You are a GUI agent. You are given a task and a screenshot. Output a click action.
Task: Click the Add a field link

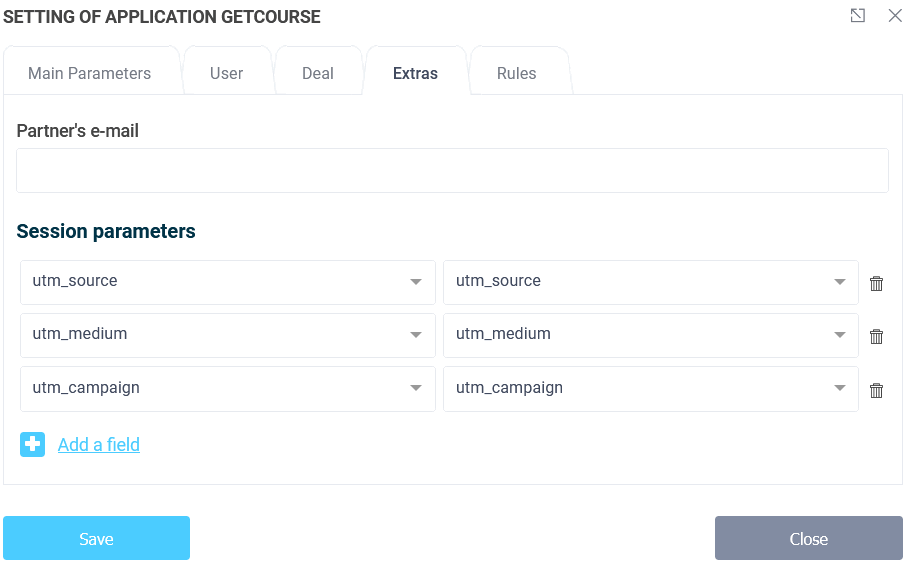(99, 444)
